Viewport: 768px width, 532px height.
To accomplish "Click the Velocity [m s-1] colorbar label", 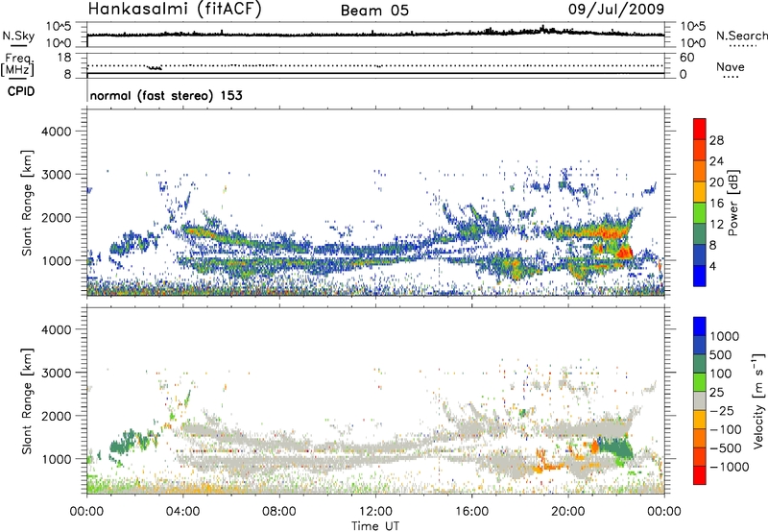I will 758,400.
